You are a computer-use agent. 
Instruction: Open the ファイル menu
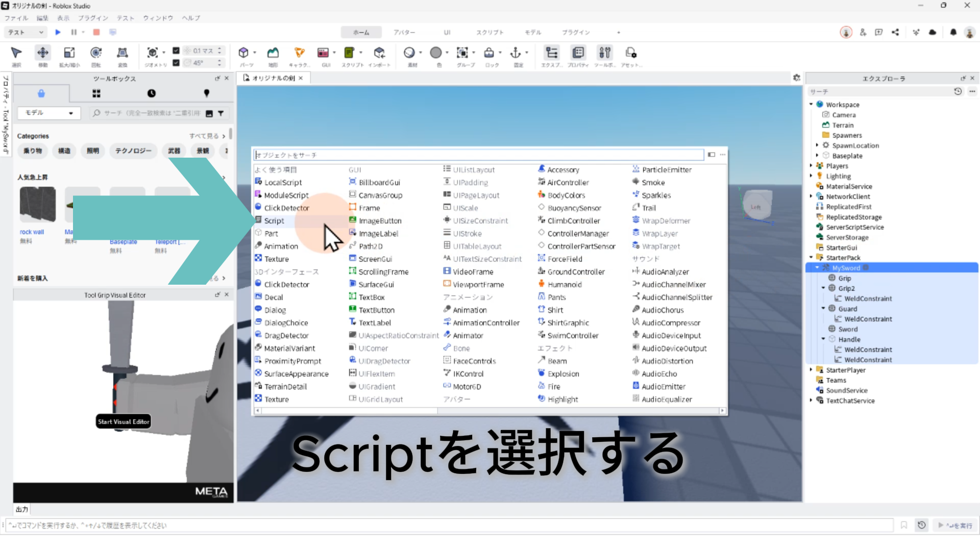[16, 18]
